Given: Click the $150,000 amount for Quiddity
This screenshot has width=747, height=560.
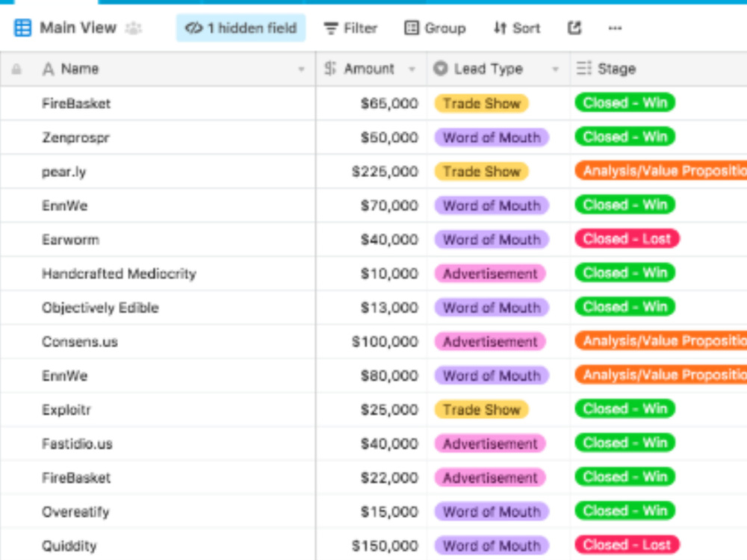Looking at the screenshot, I should point(371,546).
